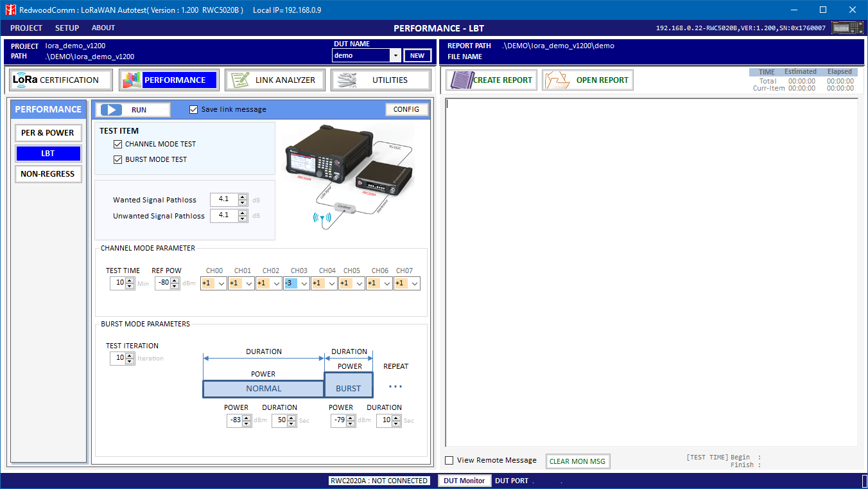The width and height of the screenshot is (868, 489).
Task: Increase NORMAL power stepper value
Action: coord(247,418)
